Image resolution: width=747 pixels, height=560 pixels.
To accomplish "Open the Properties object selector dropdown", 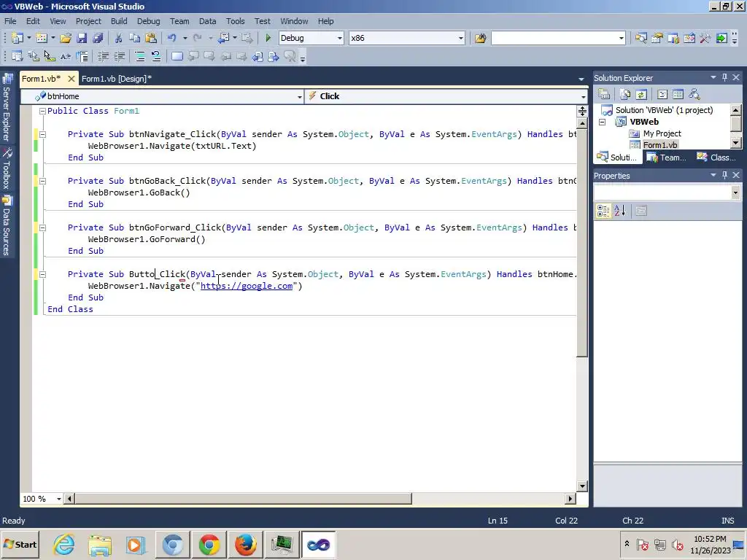I will [735, 192].
